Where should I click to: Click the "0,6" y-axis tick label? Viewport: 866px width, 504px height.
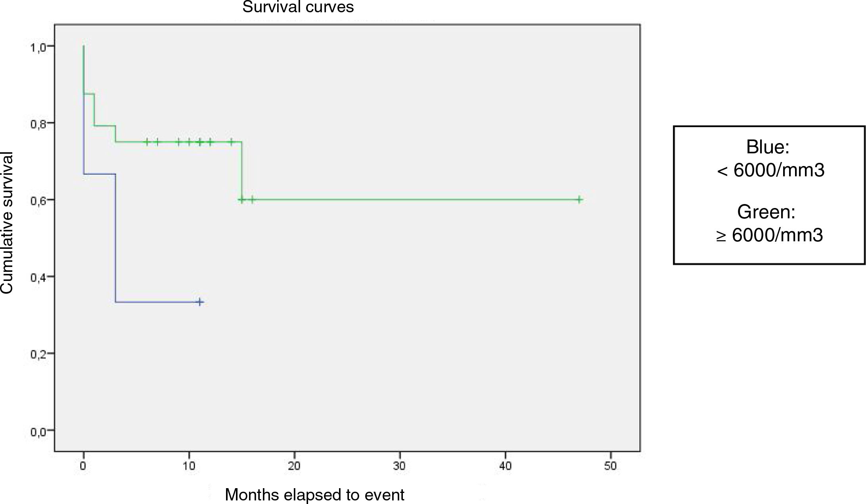point(38,200)
